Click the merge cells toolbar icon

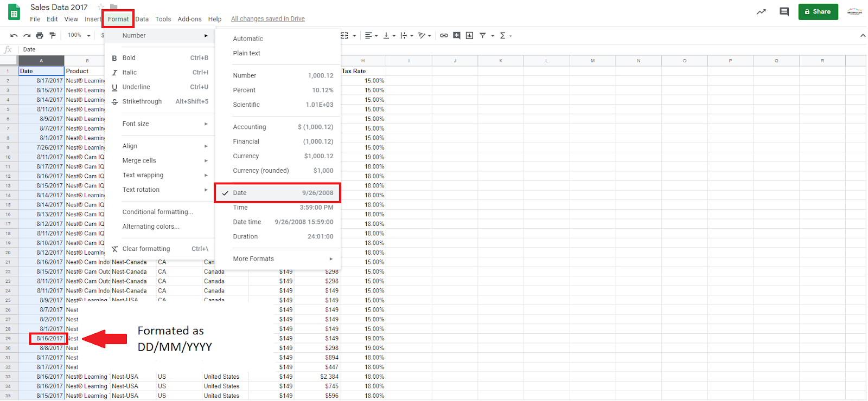click(344, 35)
